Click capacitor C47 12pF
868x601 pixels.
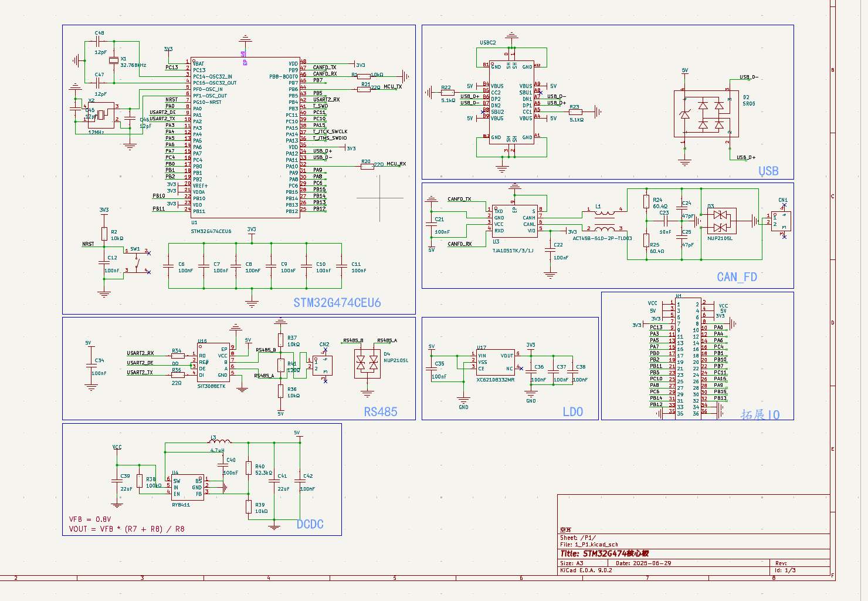[x=99, y=83]
